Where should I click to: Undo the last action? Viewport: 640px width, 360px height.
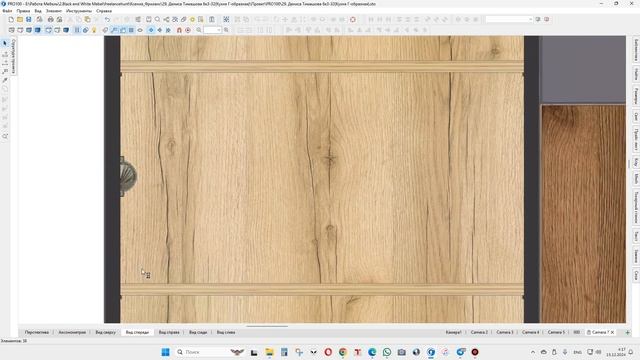pos(107,20)
